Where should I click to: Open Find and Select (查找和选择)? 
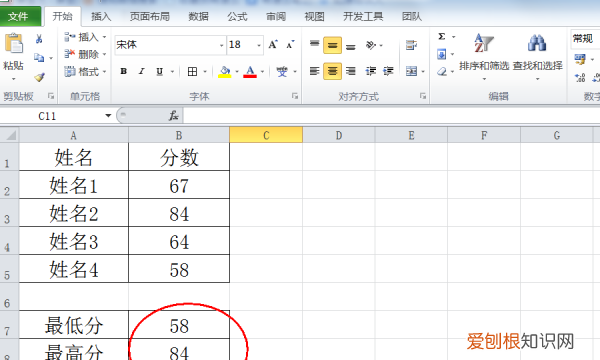537,56
